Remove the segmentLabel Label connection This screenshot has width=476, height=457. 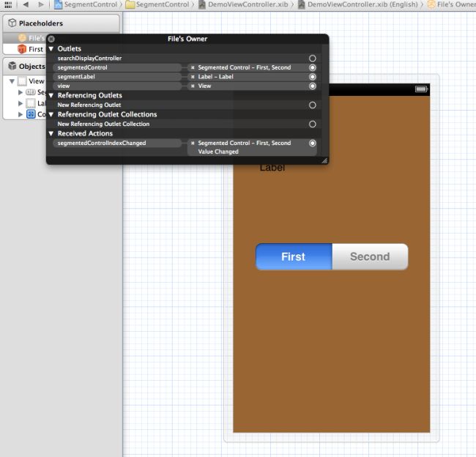(193, 77)
